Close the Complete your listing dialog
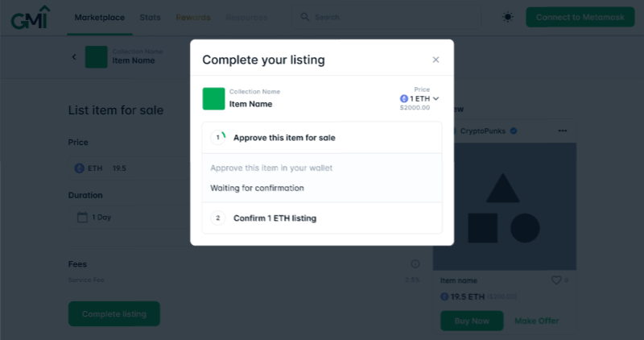Image resolution: width=644 pixels, height=340 pixels. pos(436,60)
